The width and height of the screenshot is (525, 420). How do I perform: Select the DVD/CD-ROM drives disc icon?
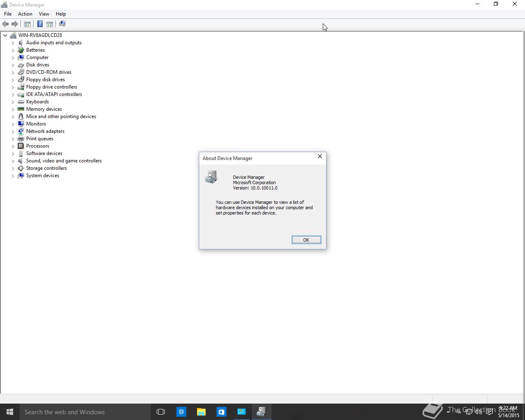coord(21,72)
